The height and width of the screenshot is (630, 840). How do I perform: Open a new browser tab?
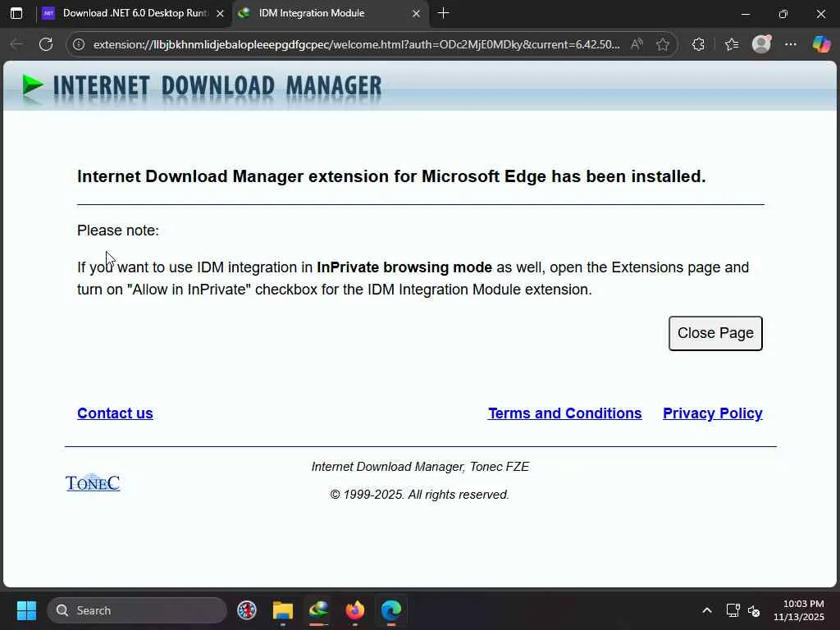coord(443,13)
